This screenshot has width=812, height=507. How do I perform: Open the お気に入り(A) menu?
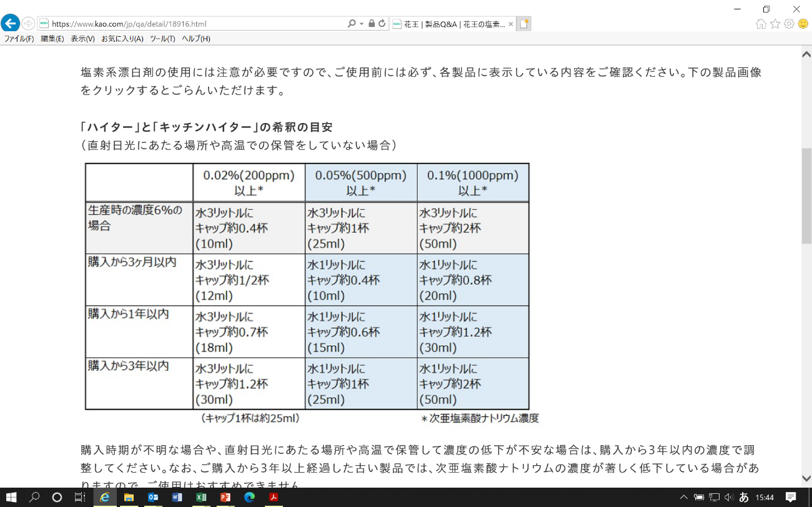[122, 39]
